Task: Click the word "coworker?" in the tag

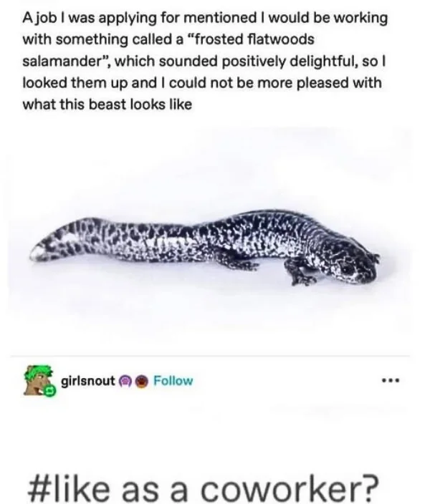Action: click(290, 488)
